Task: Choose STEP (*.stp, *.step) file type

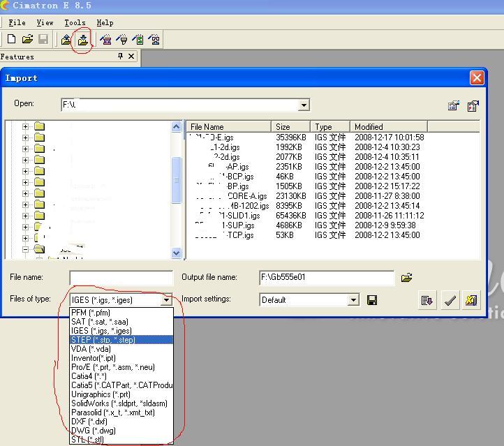Action: [x=121, y=340]
